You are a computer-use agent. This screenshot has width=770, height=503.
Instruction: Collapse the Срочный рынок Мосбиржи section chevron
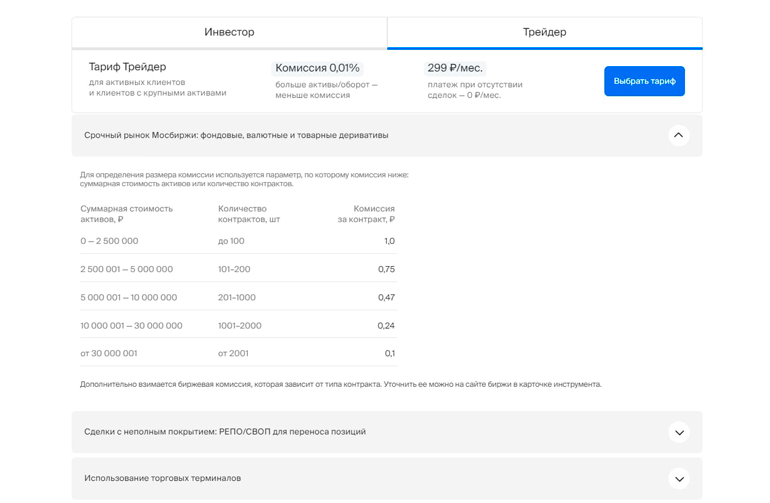pyautogui.click(x=679, y=135)
